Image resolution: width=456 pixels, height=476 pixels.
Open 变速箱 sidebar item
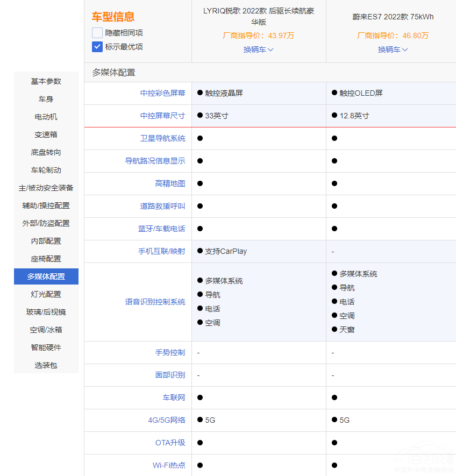coord(46,134)
